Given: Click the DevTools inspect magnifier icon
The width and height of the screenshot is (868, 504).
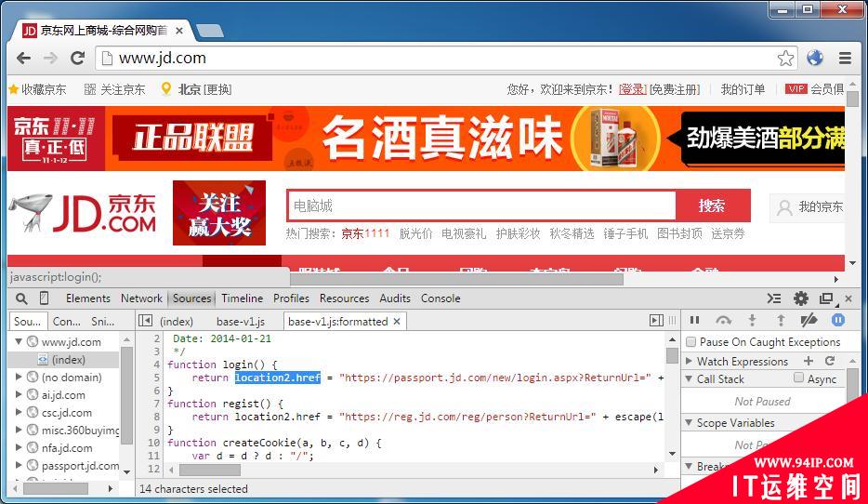Looking at the screenshot, I should [21, 298].
